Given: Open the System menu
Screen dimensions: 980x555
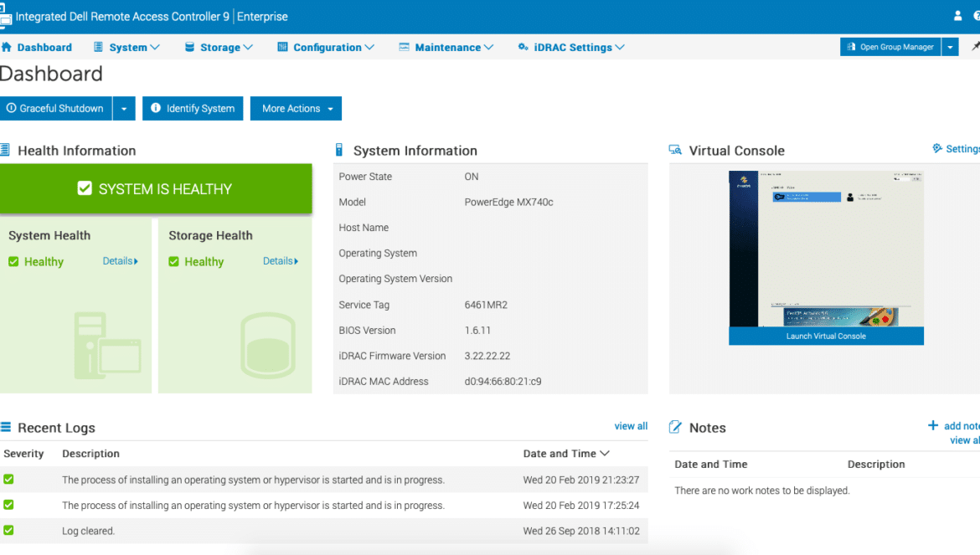Looking at the screenshot, I should (x=126, y=47).
